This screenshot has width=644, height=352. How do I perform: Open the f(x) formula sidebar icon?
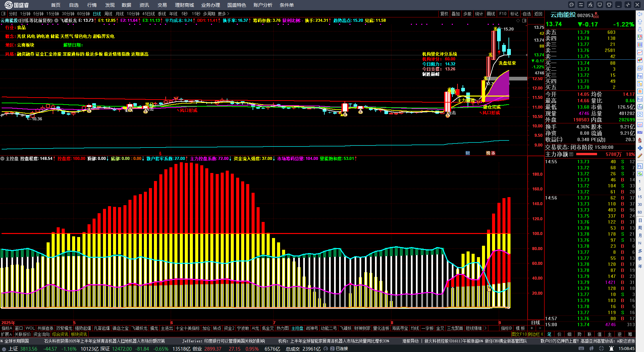tap(640, 107)
